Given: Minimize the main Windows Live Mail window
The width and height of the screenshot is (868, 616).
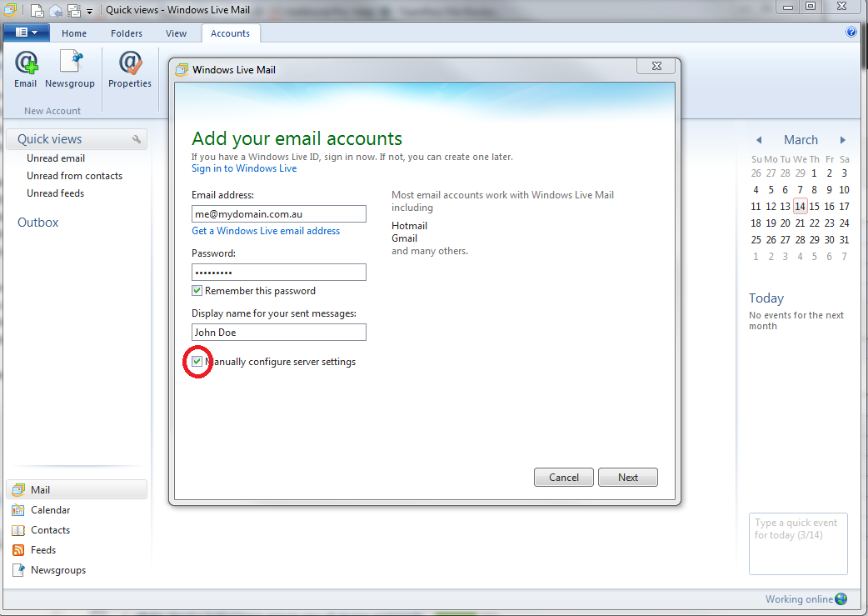Looking at the screenshot, I should pyautogui.click(x=788, y=7).
